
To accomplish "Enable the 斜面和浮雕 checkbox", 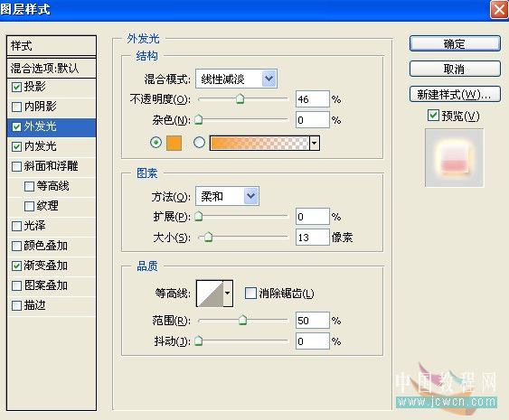I will (16, 166).
